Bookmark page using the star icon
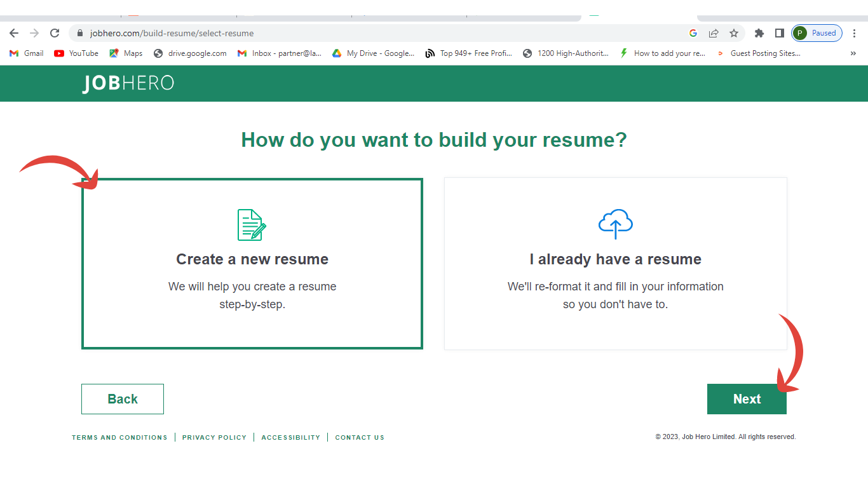Viewport: 868px width, 488px height. click(734, 33)
